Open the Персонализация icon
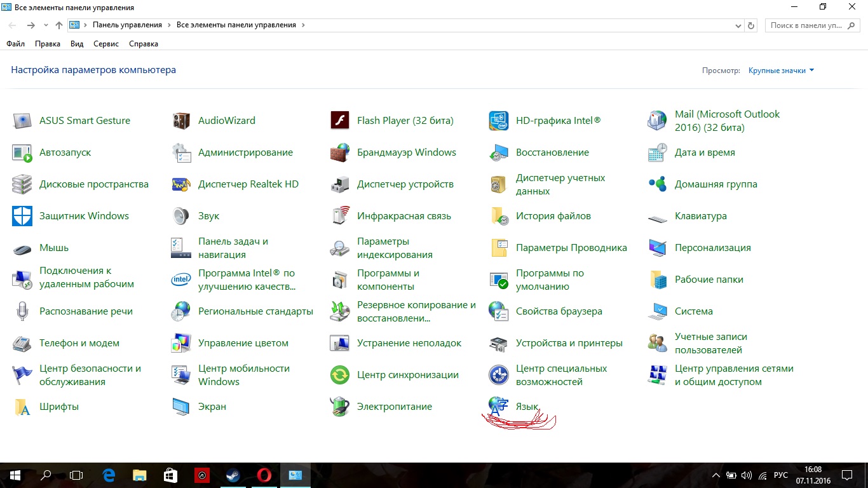Screen dimensions: 868x488 pyautogui.click(x=658, y=248)
